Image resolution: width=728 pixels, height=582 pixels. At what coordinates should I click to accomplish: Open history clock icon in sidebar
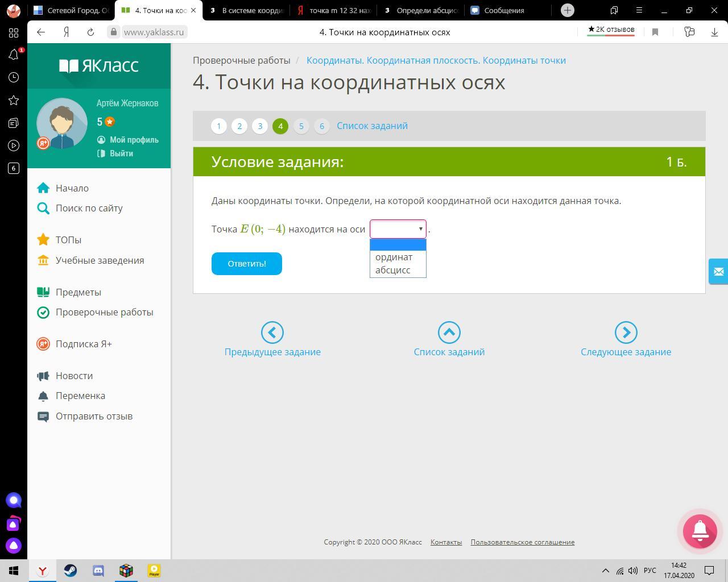[x=14, y=77]
